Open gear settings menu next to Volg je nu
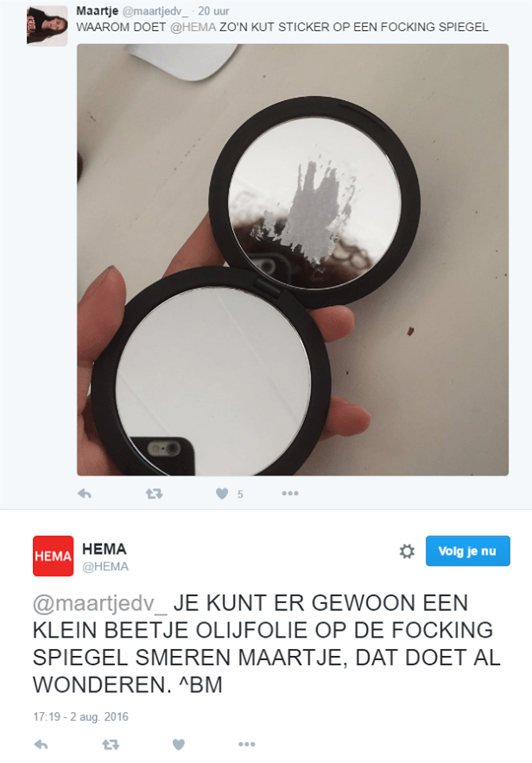 point(407,551)
